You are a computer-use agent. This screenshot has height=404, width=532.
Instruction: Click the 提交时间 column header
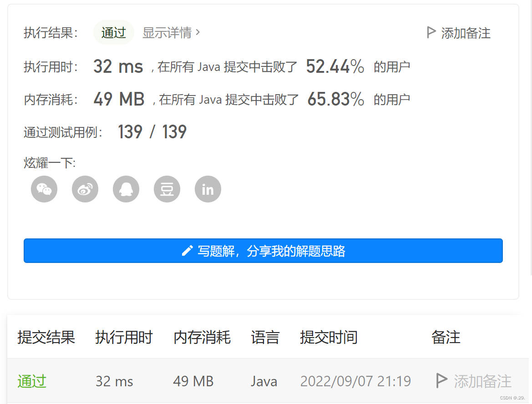(329, 338)
